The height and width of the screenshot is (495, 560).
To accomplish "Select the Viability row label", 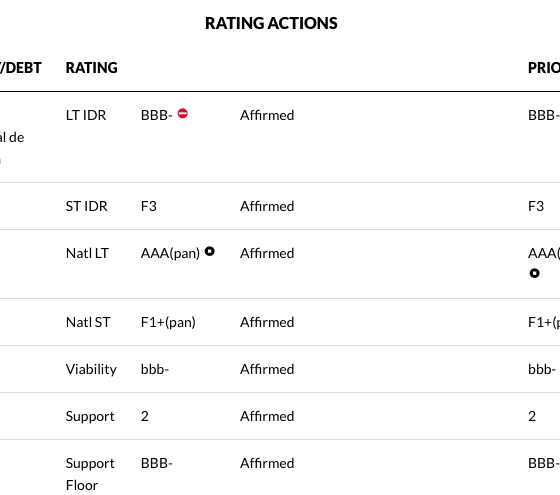I will pyautogui.click(x=91, y=369).
